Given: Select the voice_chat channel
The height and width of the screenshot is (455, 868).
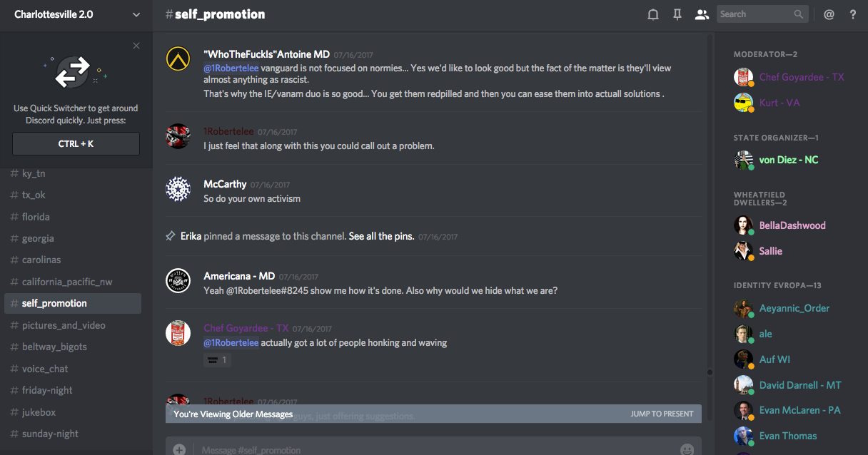Looking at the screenshot, I should tap(45, 369).
